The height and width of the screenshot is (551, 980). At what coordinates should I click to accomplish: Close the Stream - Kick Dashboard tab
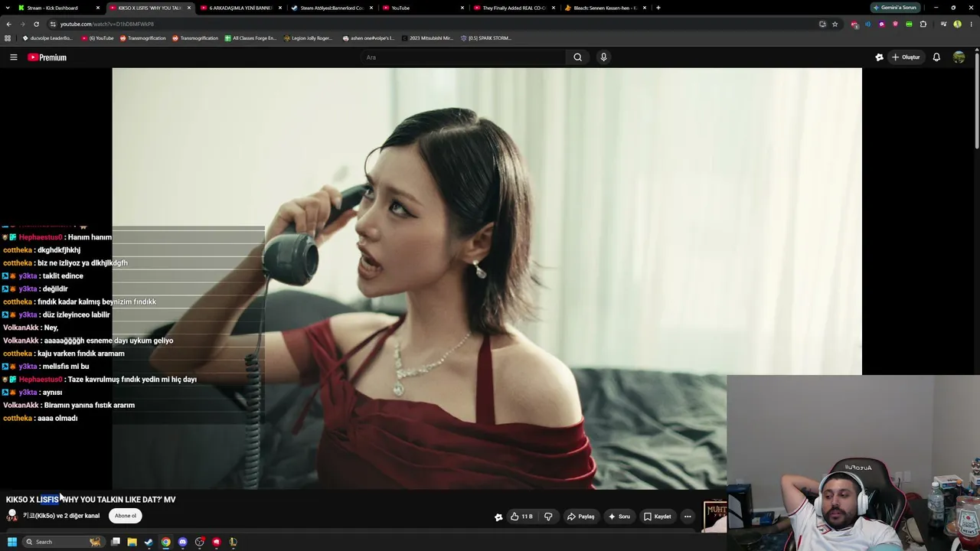click(98, 8)
